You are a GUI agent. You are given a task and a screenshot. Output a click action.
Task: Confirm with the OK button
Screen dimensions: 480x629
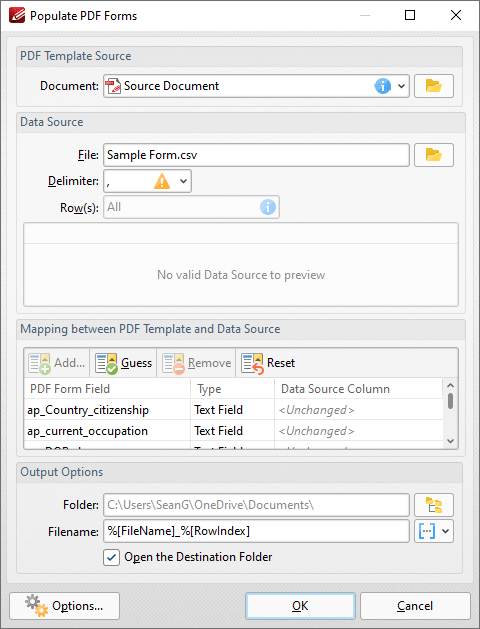point(300,606)
